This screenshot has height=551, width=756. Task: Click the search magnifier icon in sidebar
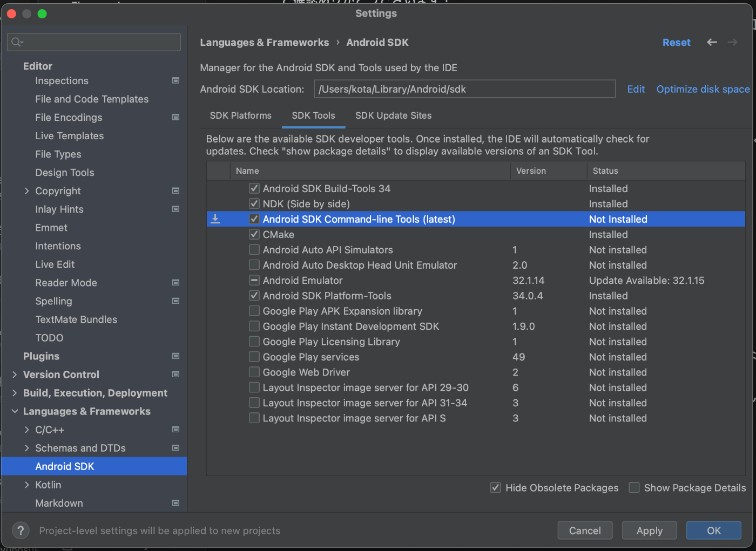[17, 42]
